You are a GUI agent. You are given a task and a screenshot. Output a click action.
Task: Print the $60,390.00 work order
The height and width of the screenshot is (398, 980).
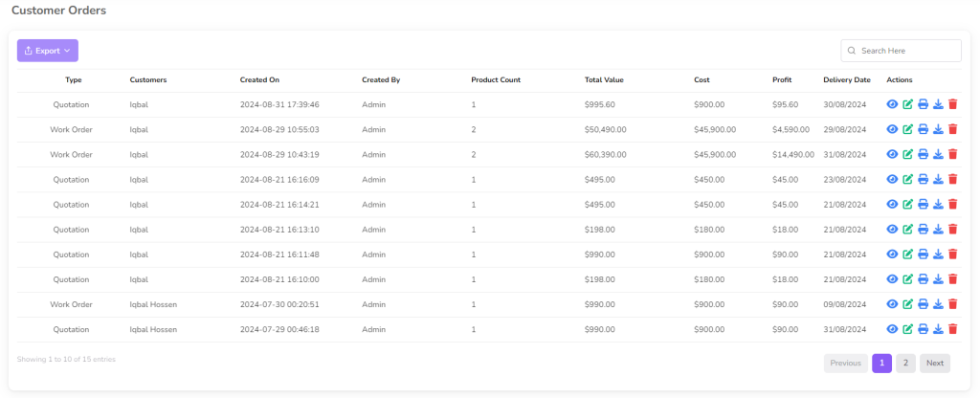[x=923, y=154]
